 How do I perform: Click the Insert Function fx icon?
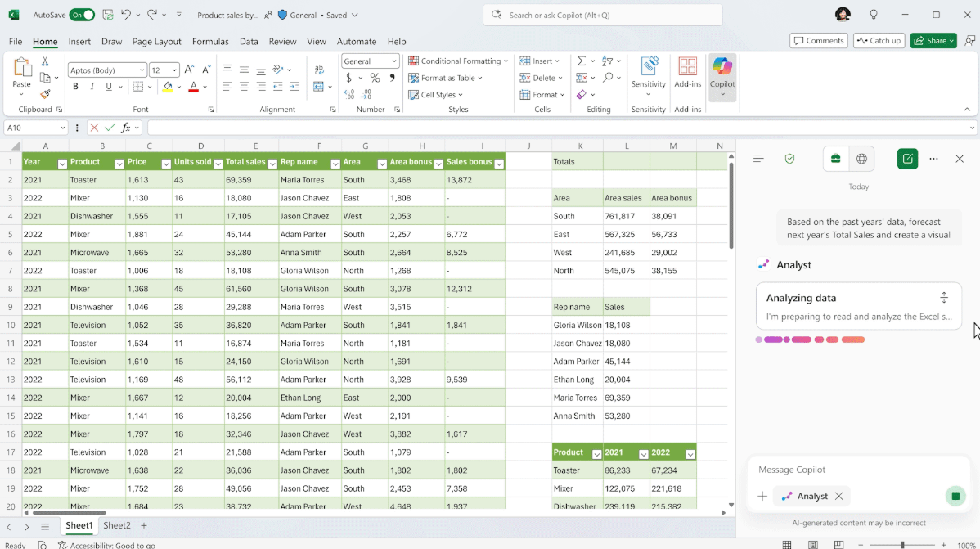point(126,128)
